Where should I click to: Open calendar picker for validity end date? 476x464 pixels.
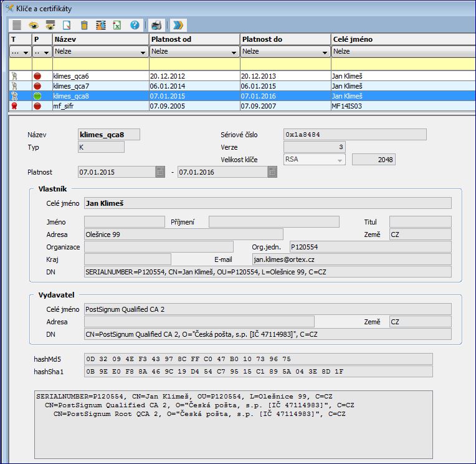click(x=272, y=172)
